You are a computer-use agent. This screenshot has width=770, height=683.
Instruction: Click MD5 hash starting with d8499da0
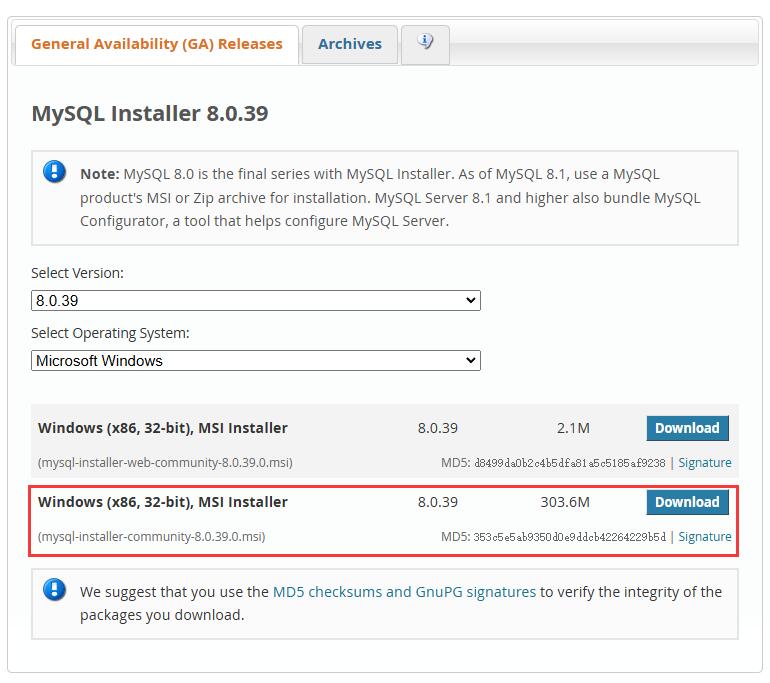(x=570, y=463)
